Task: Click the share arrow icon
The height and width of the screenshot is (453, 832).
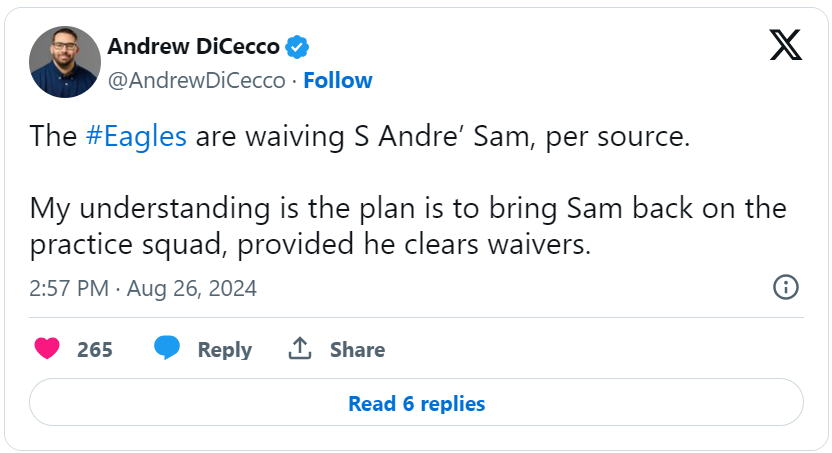Action: click(x=300, y=349)
